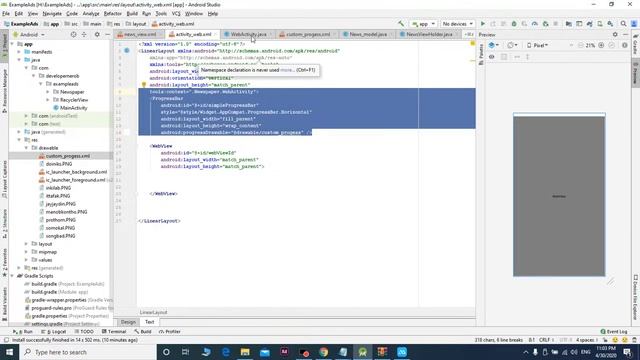Open the Terminal tool window
Image resolution: width=640 pixels, height=360 pixels.
coord(114,331)
